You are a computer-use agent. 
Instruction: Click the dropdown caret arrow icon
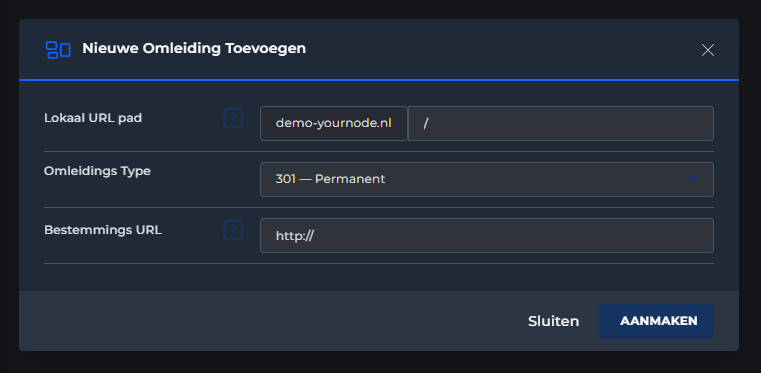(693, 179)
